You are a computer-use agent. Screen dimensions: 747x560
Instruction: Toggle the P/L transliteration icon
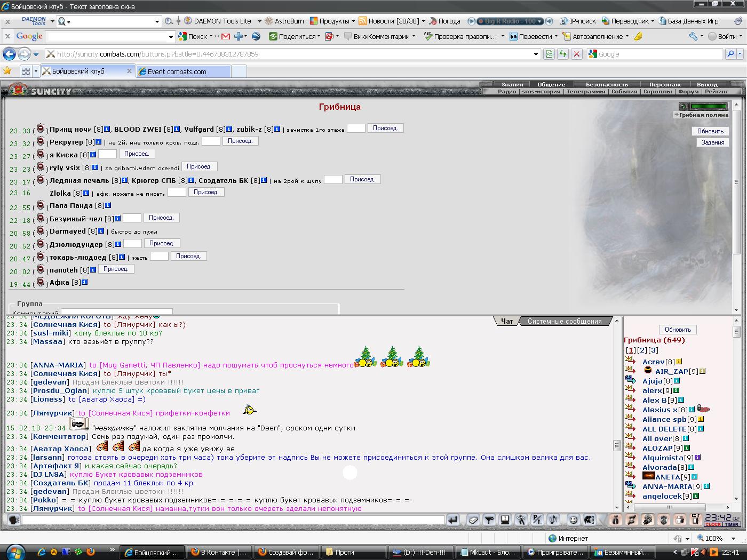click(x=537, y=519)
